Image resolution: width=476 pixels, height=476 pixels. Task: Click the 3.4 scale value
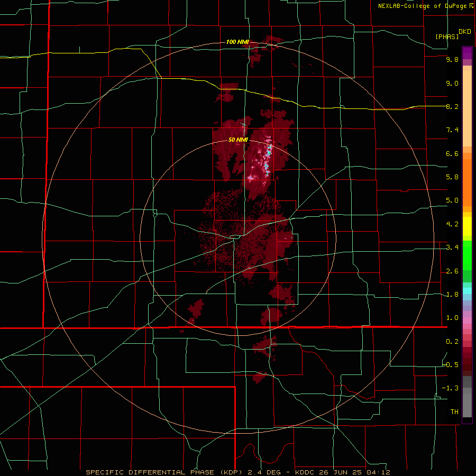[452, 248]
